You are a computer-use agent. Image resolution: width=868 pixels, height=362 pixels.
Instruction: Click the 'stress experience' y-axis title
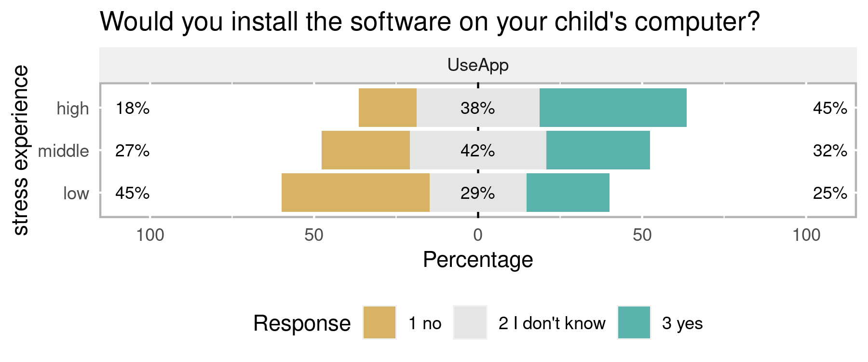20,151
